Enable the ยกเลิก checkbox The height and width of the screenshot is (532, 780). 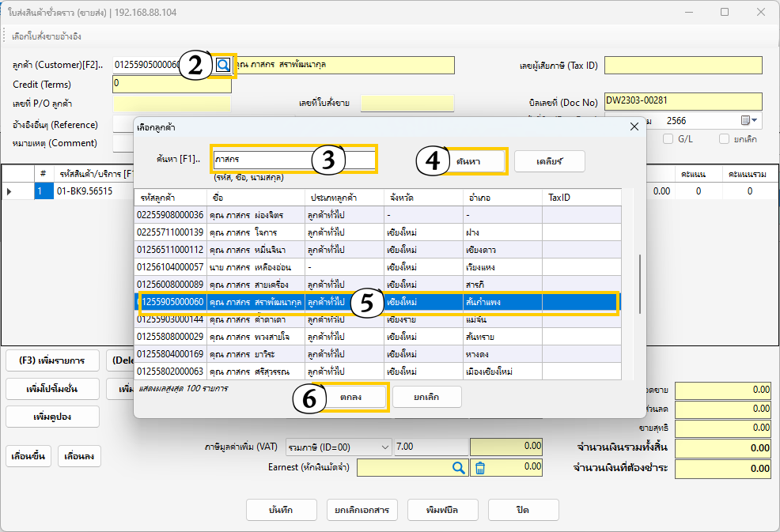(x=724, y=139)
